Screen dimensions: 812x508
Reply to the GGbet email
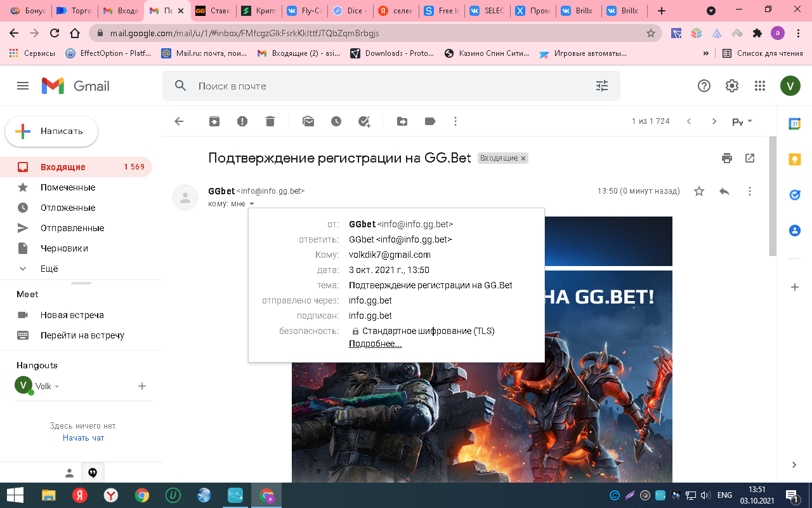click(724, 190)
